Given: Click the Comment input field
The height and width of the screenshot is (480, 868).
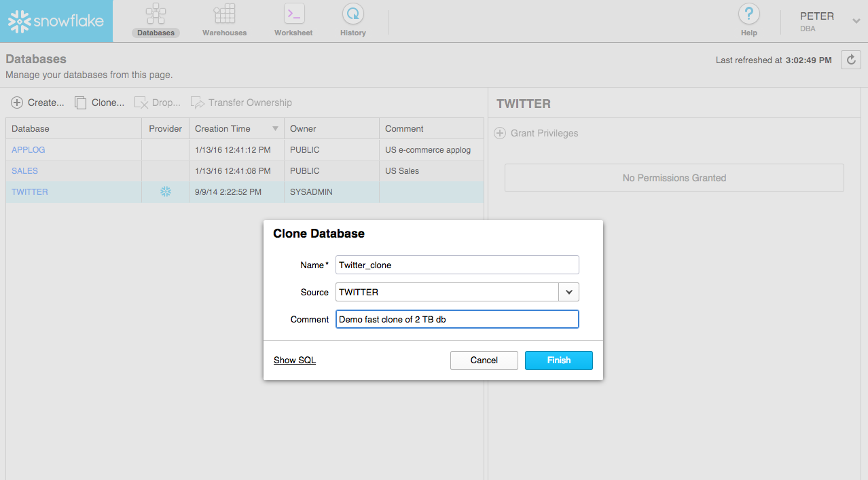Looking at the screenshot, I should [457, 319].
